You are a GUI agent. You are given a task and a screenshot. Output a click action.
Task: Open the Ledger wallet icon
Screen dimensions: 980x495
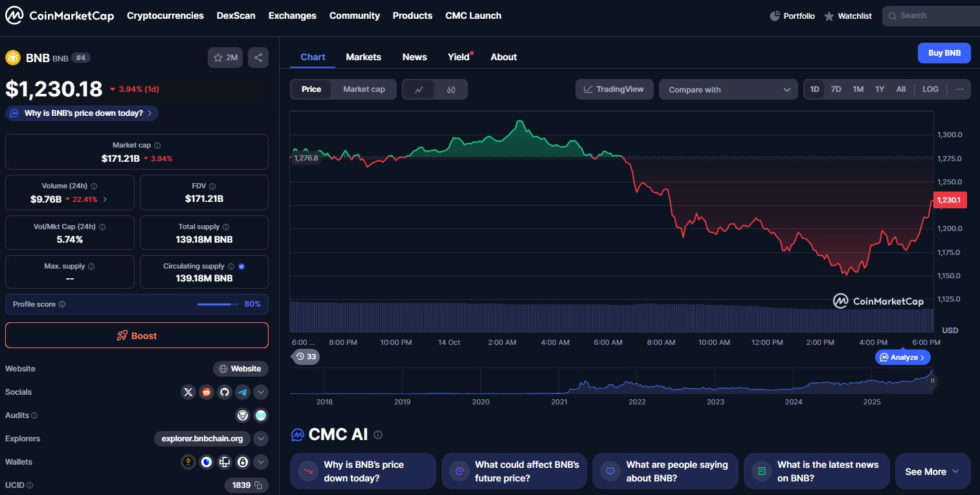pyautogui.click(x=225, y=462)
